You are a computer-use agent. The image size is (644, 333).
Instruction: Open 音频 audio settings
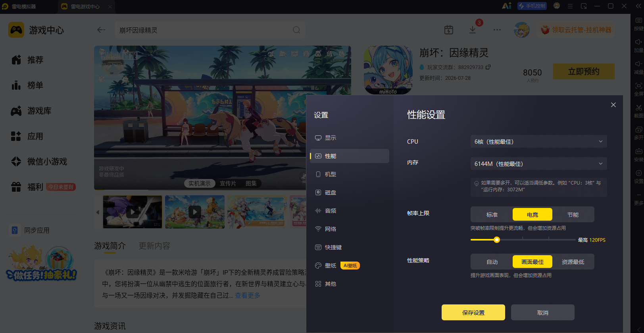[350, 211]
